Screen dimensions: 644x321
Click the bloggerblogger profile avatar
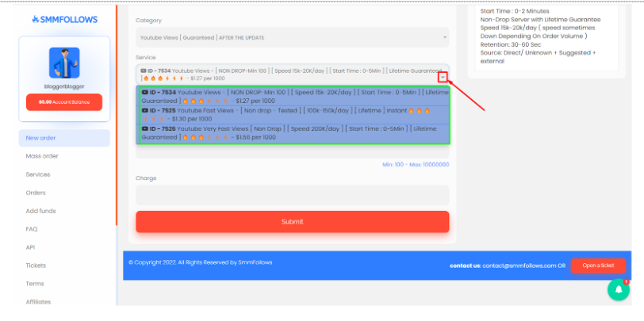coord(64,63)
